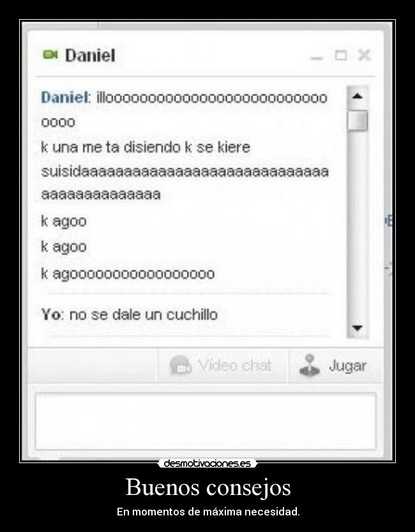415x532 pixels.
Task: Click the scrollbar up arrow
Action: click(x=358, y=96)
